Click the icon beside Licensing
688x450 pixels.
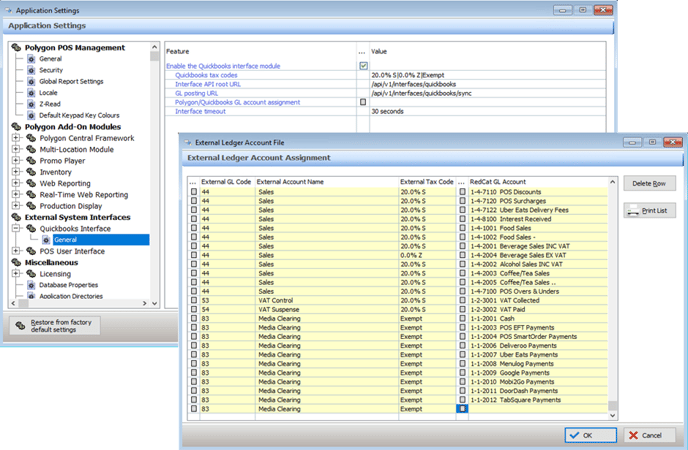tap(31, 274)
